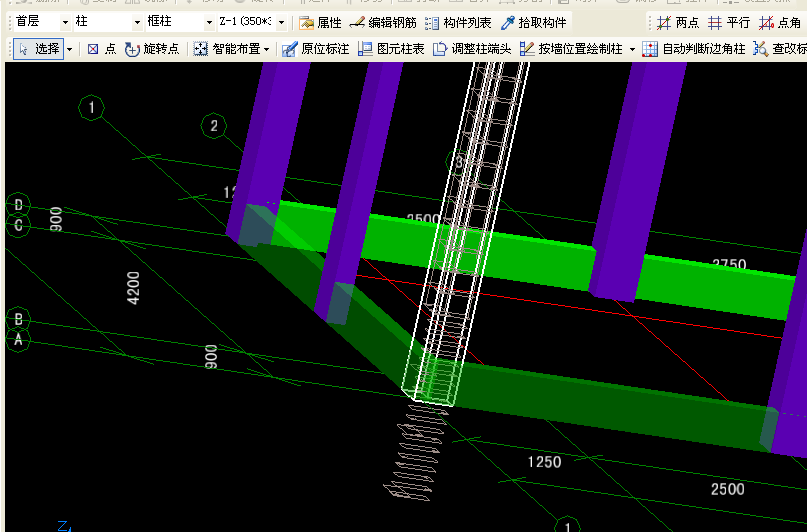Screen dimensions: 807x532
Task: Click axis bubble B in the viewport
Action: (19, 320)
